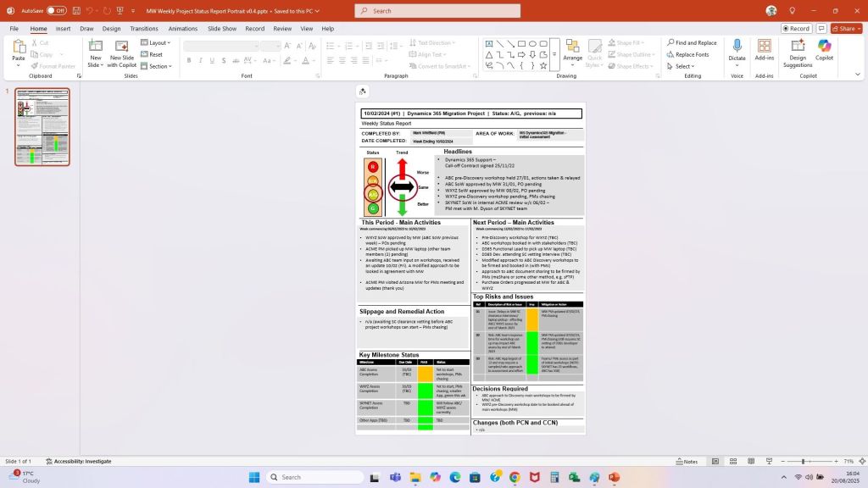The width and height of the screenshot is (868, 488).
Task: Toggle Bold formatting
Action: point(188,61)
